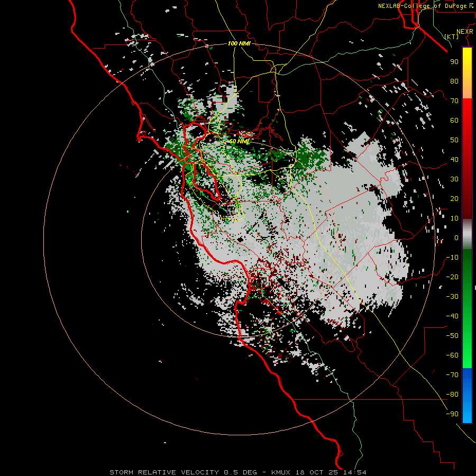
Task: Click the "STORM RELATIVE VELOCITY" caption text
Action: pos(164,472)
